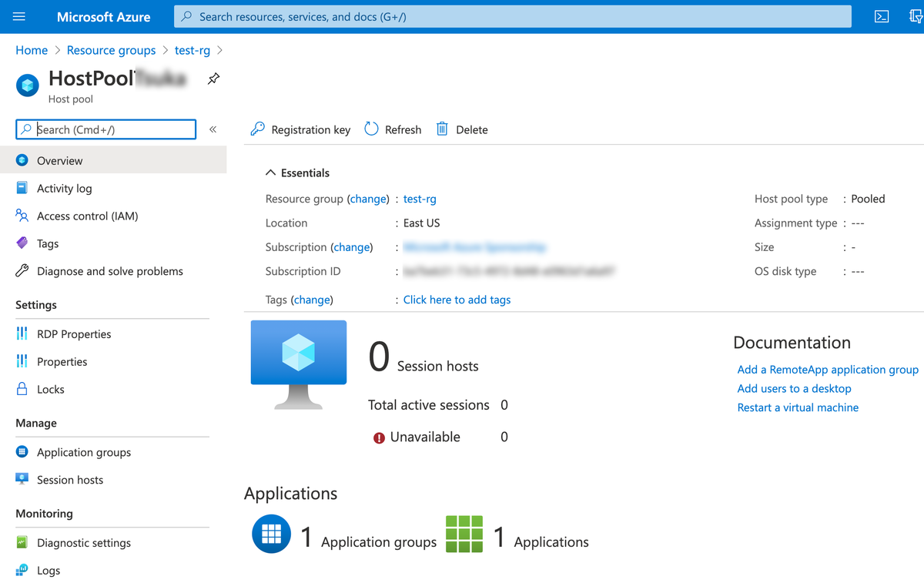This screenshot has width=924, height=583.
Task: Click the Activity log icon
Action: [x=22, y=188]
